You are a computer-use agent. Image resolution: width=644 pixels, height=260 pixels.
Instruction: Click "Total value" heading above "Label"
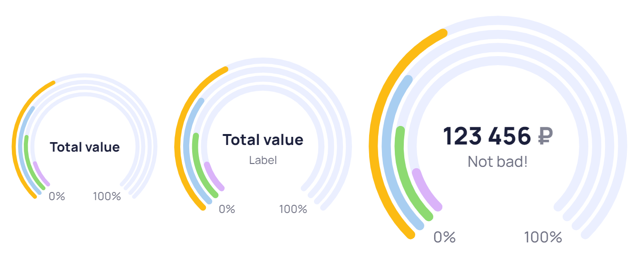coord(263,140)
